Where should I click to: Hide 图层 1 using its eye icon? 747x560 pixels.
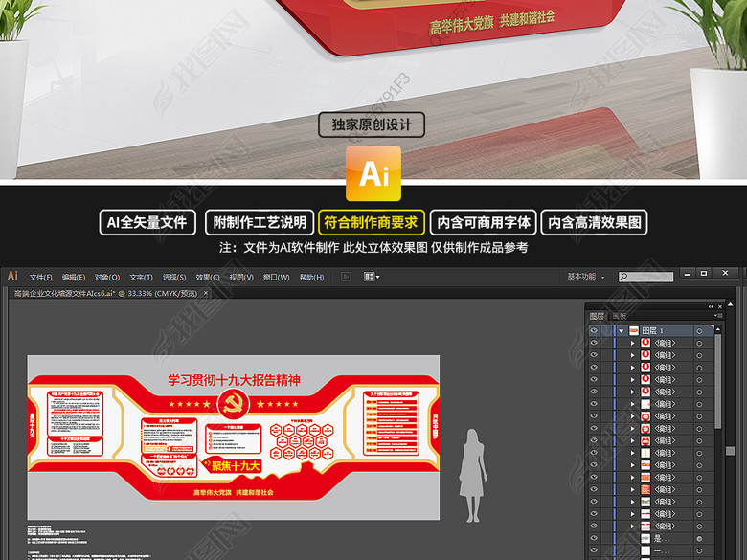(594, 330)
